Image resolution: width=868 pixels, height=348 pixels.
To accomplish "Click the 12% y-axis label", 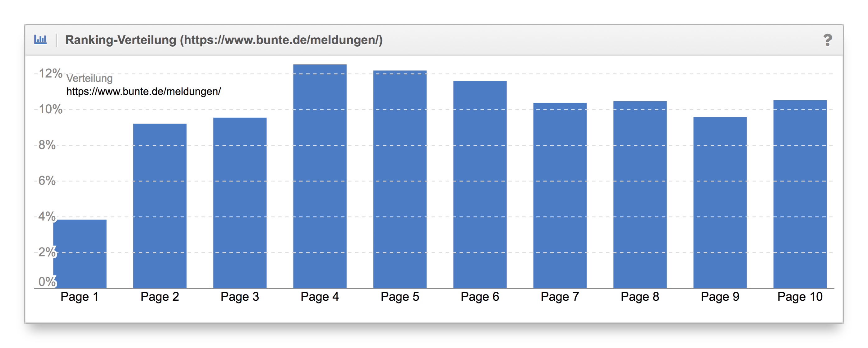I will point(51,73).
